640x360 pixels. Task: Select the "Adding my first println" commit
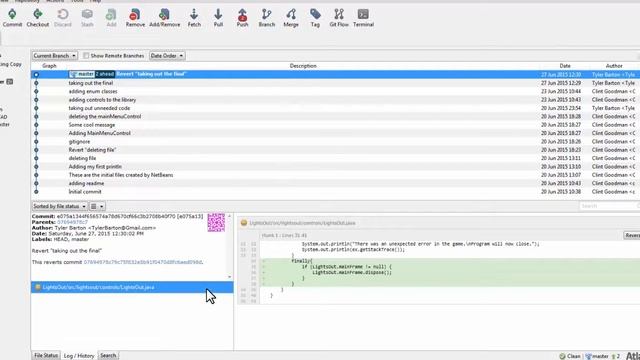[x=335, y=167]
